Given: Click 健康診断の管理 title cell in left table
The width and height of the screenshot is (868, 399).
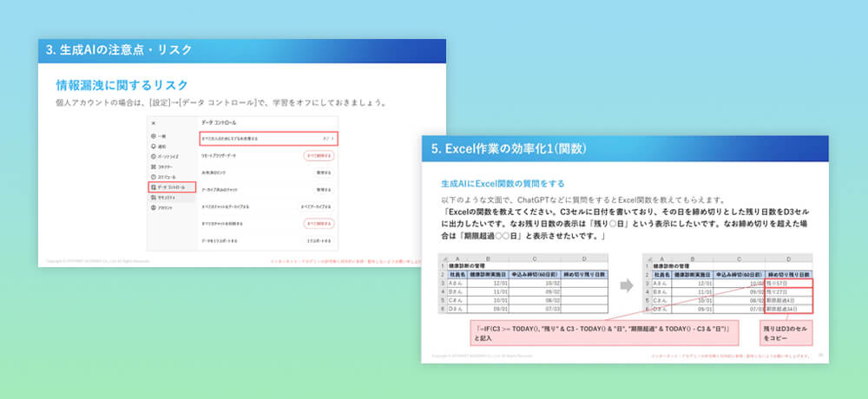Looking at the screenshot, I should [466, 266].
